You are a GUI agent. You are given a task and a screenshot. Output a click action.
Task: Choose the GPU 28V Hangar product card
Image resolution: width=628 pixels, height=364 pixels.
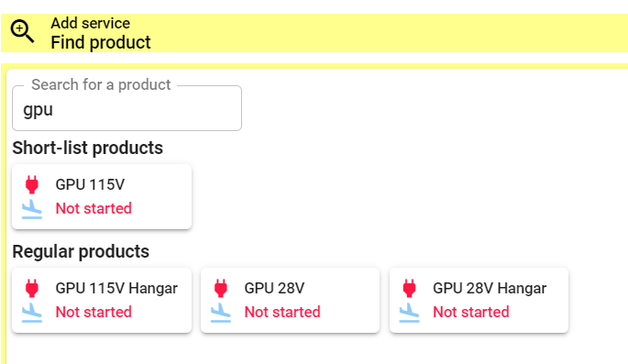479,301
